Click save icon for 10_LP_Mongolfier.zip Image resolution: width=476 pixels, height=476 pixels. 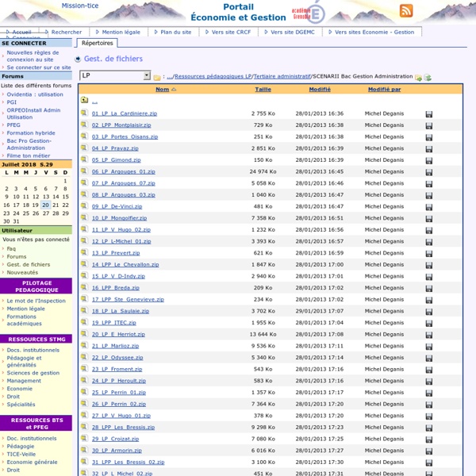pos(428,219)
